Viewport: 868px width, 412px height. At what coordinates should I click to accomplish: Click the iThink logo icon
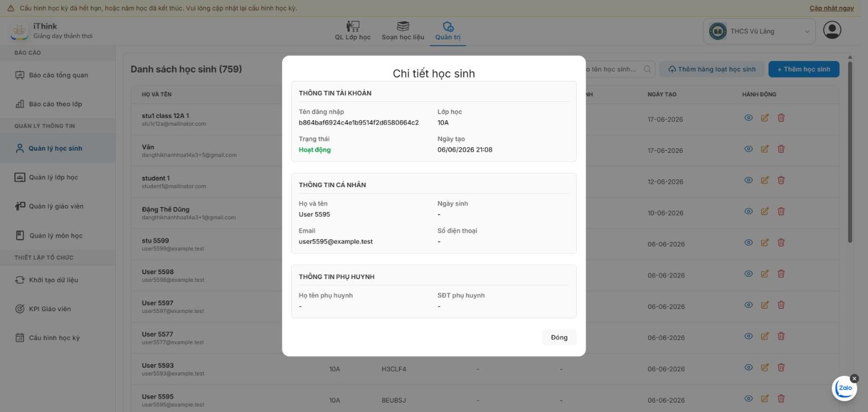19,31
